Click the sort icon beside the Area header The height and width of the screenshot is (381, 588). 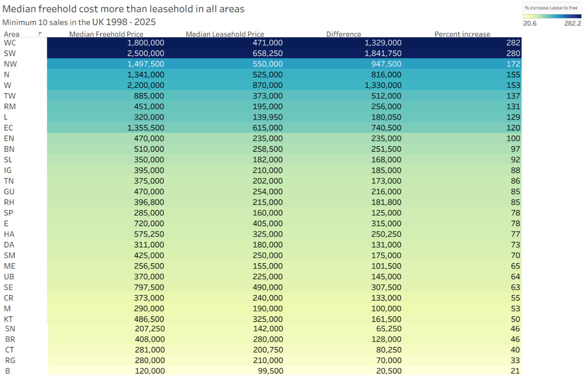click(40, 34)
